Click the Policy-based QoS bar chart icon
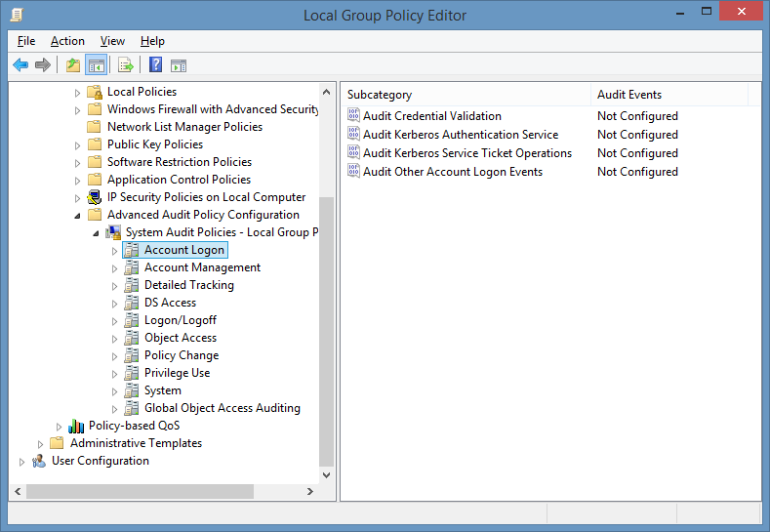 click(x=76, y=426)
